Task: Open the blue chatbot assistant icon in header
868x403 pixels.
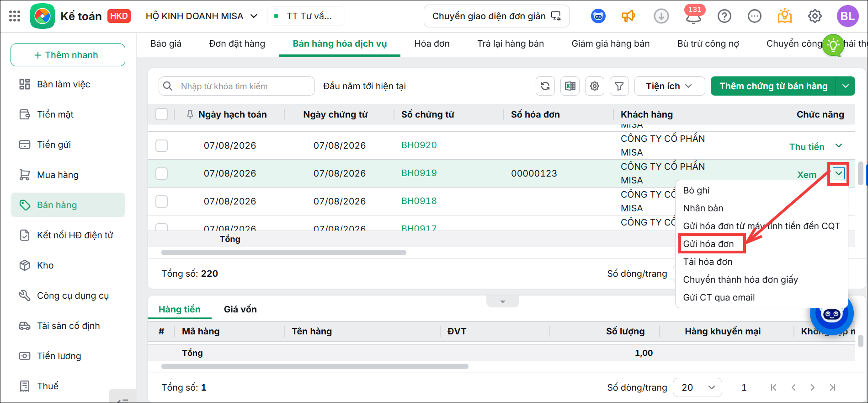Action: point(598,16)
